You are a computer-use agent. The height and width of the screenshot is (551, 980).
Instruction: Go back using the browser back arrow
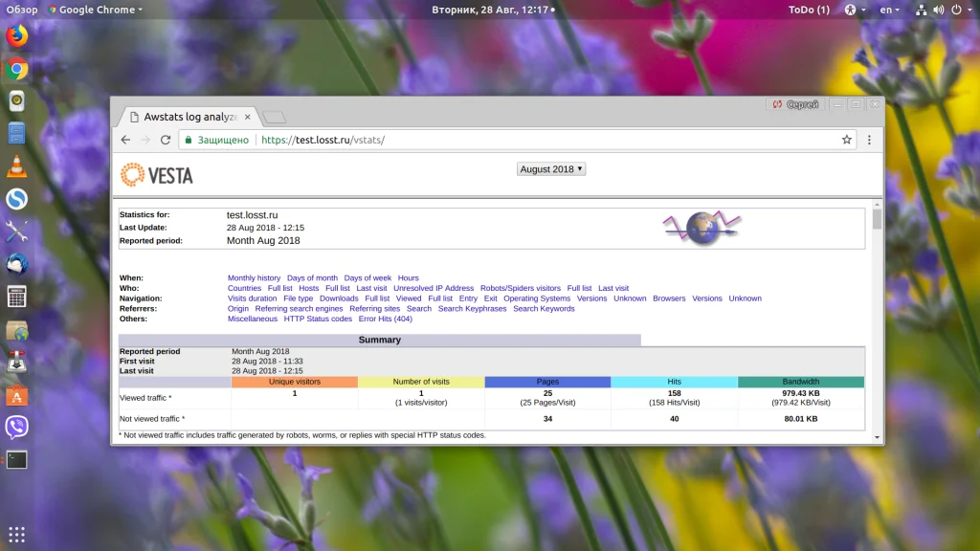pyautogui.click(x=125, y=140)
